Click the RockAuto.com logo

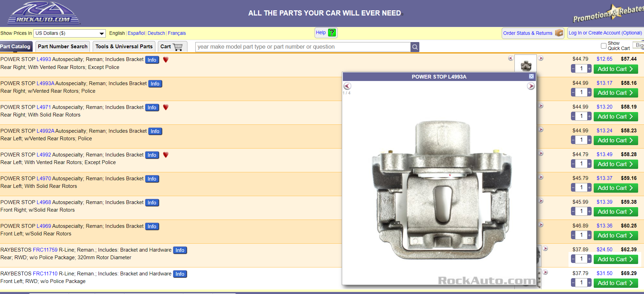pos(44,13)
